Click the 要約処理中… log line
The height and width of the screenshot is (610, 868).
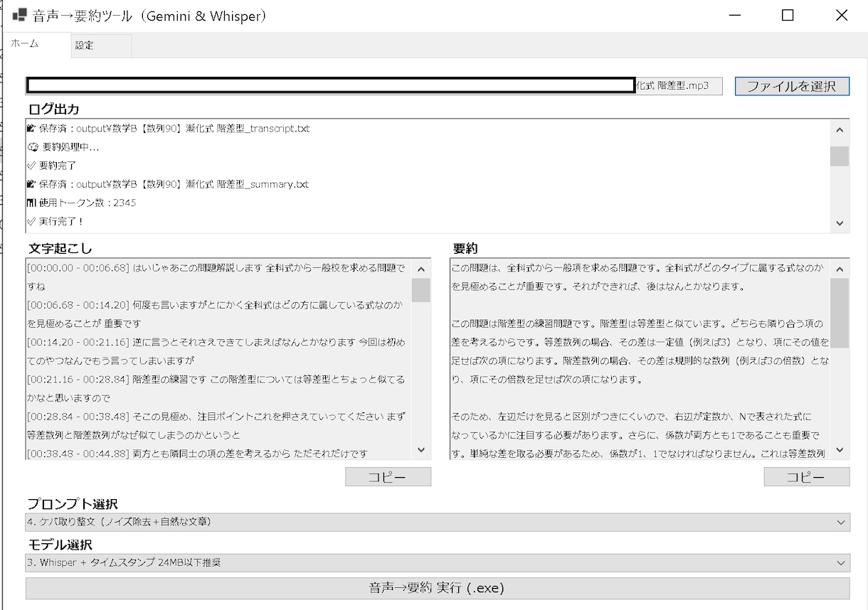tap(63, 147)
